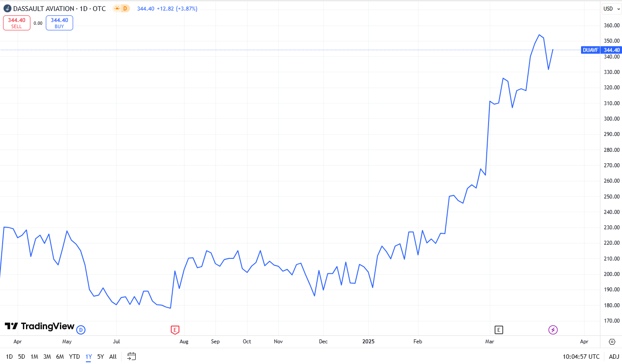Select the 6M time range
The height and width of the screenshot is (364, 622).
(x=60, y=357)
